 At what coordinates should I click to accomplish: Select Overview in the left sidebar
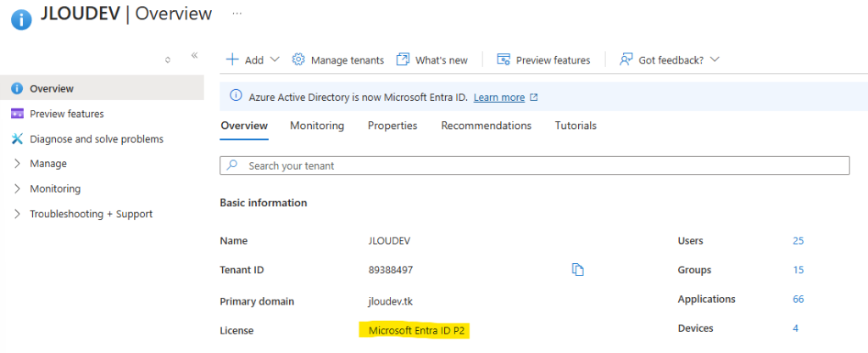pos(102,88)
